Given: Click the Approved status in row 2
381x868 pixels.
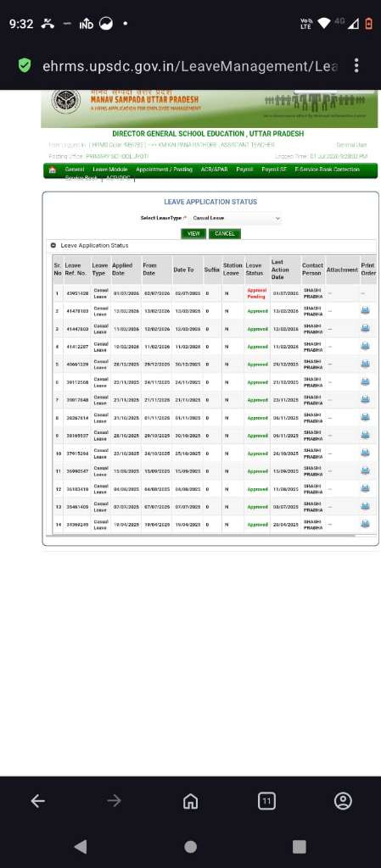Looking at the screenshot, I should (x=257, y=310).
